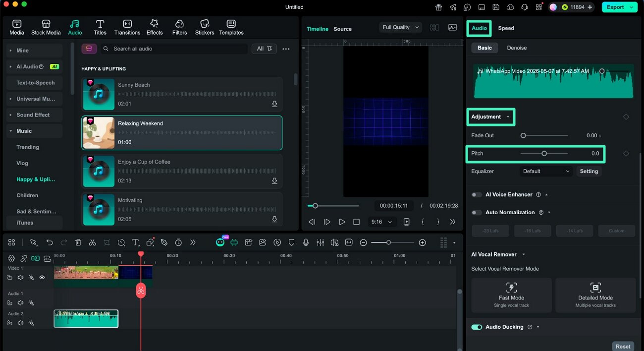Open the voiceover microphone tool
The height and width of the screenshot is (351, 644).
[306, 242]
